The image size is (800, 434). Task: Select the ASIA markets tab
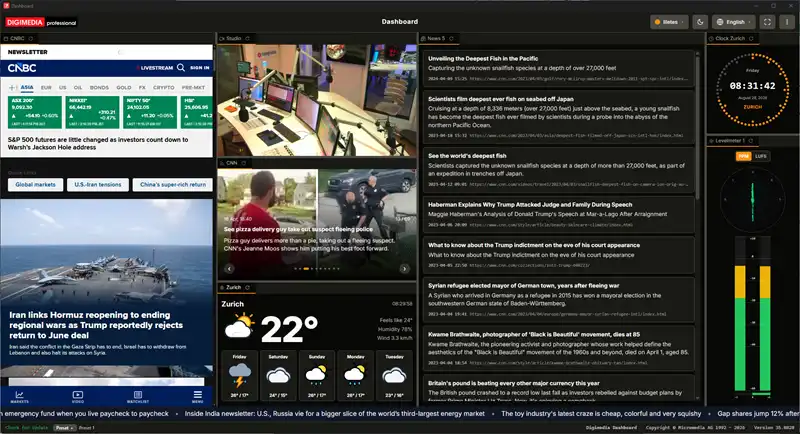[27, 88]
